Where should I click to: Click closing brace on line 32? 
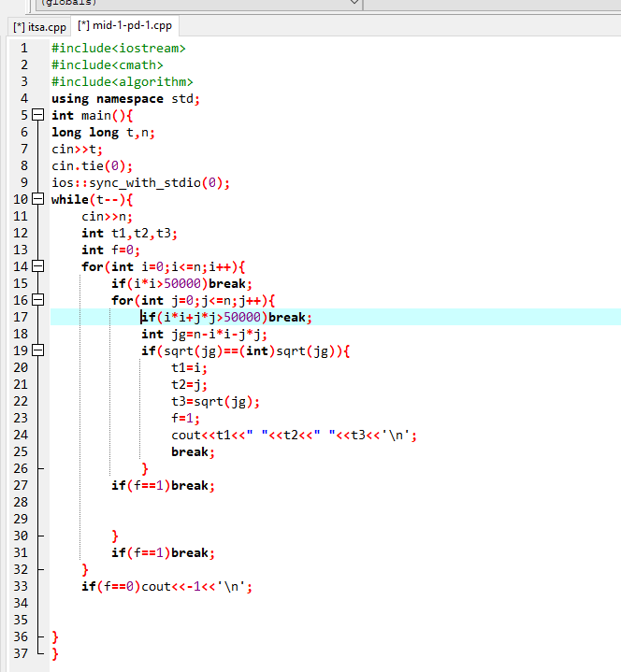point(85,570)
